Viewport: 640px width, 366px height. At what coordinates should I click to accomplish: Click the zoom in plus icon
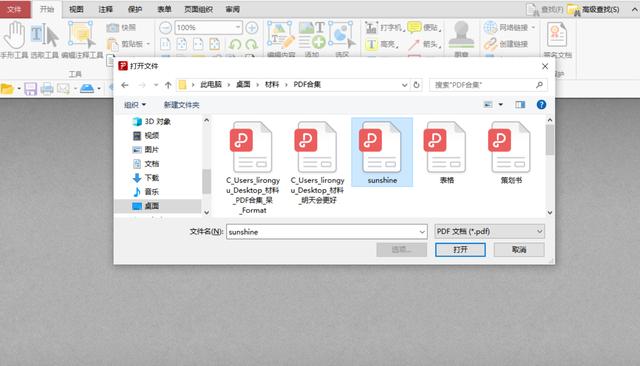point(252,28)
